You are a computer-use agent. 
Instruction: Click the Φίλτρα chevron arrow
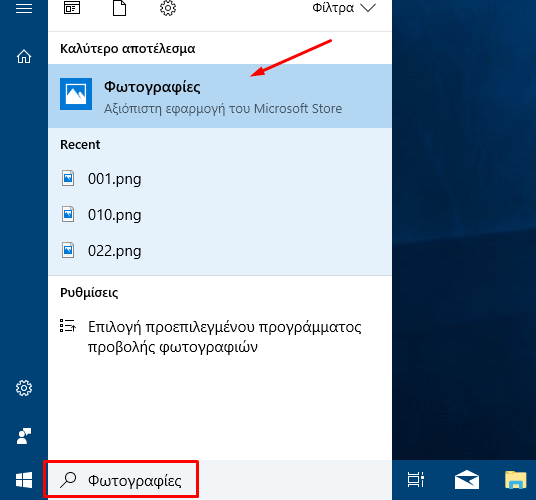pos(368,8)
